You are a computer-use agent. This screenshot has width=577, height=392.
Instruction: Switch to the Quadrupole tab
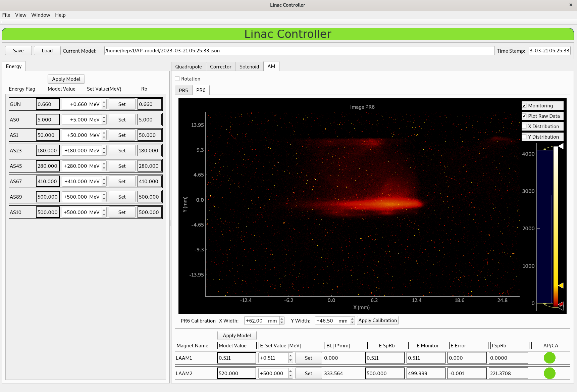coord(188,67)
